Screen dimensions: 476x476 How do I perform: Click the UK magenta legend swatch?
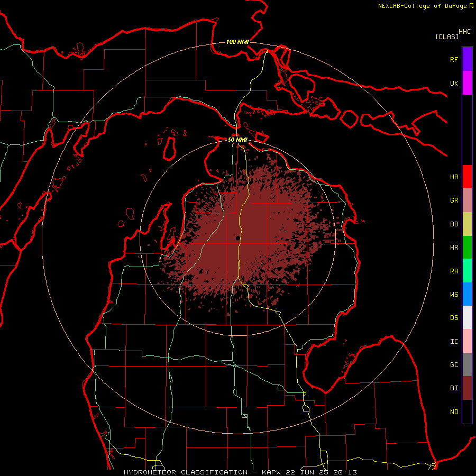click(467, 83)
